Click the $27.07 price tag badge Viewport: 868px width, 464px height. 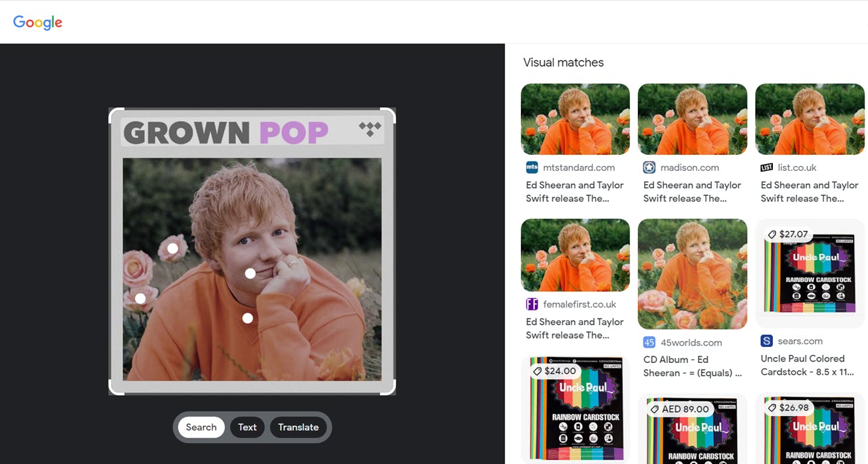point(787,234)
